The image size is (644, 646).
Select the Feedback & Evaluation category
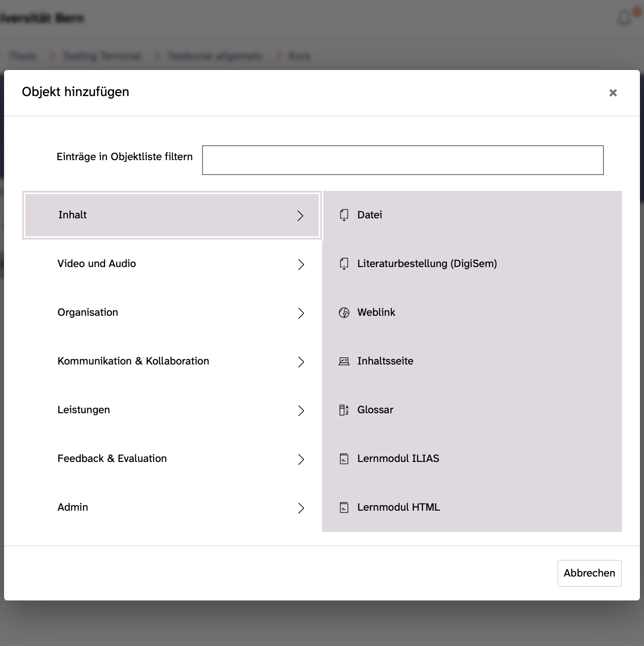click(x=172, y=459)
